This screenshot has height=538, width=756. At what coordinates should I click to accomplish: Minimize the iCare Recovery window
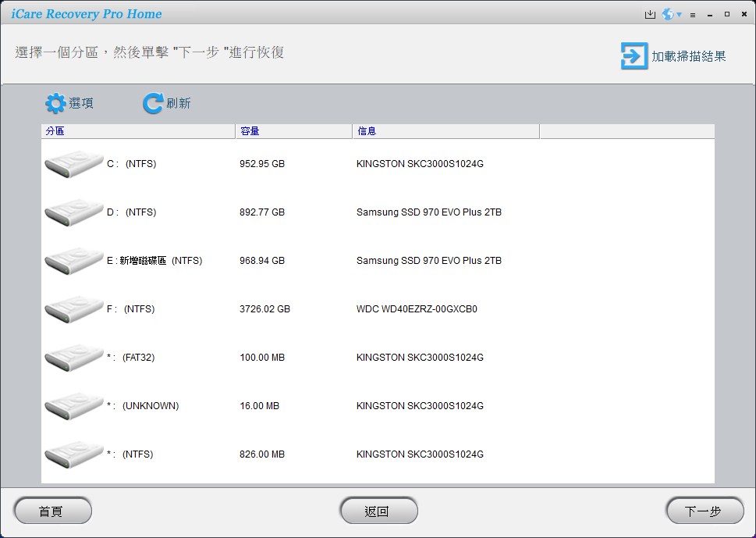click(710, 15)
